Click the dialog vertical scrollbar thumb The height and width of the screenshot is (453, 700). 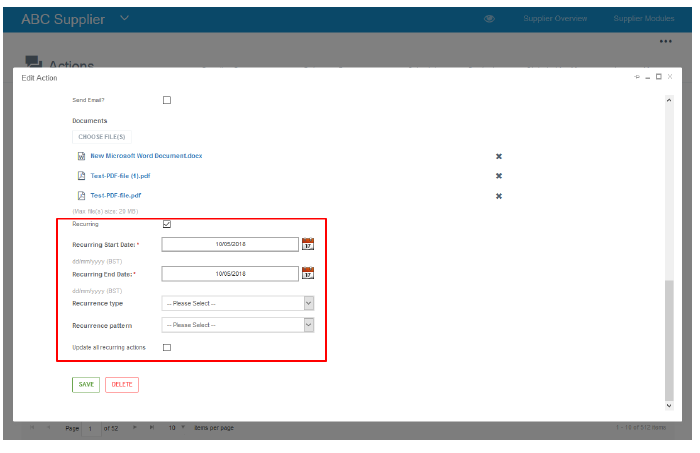point(668,335)
